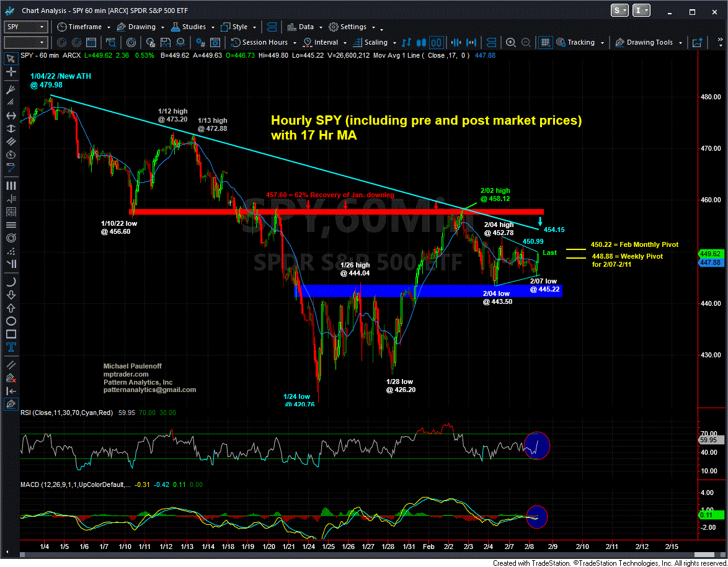Open the Settings menu

click(348, 27)
